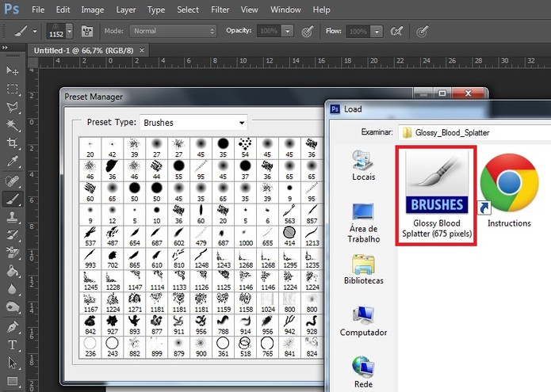Open the blending Mode dropdown

point(173,31)
